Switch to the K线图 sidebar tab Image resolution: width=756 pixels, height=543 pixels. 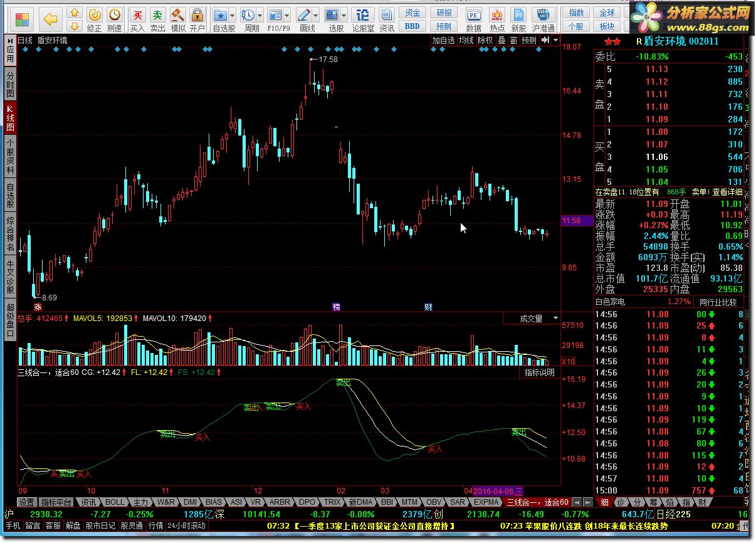[10, 117]
